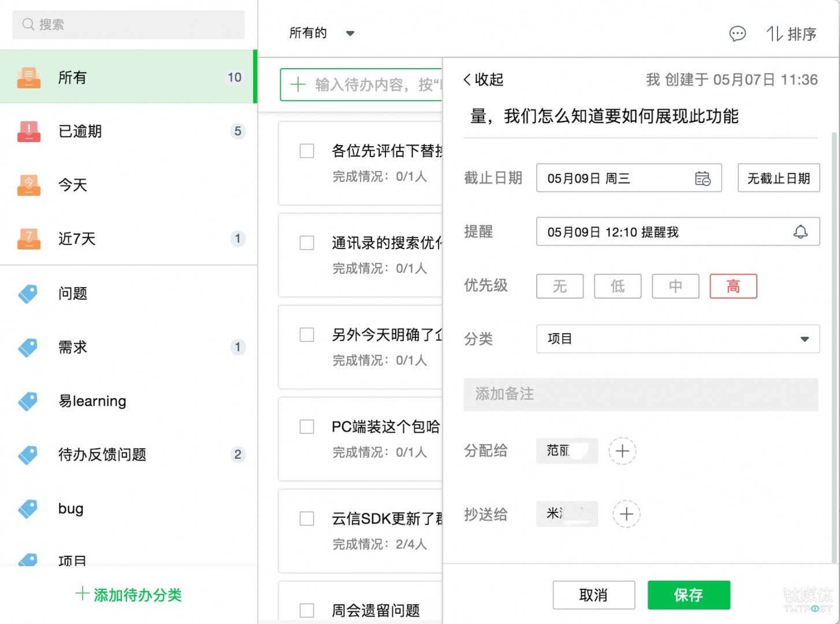The width and height of the screenshot is (840, 624).
Task: Select 所有 list in sidebar
Action: tap(127, 77)
